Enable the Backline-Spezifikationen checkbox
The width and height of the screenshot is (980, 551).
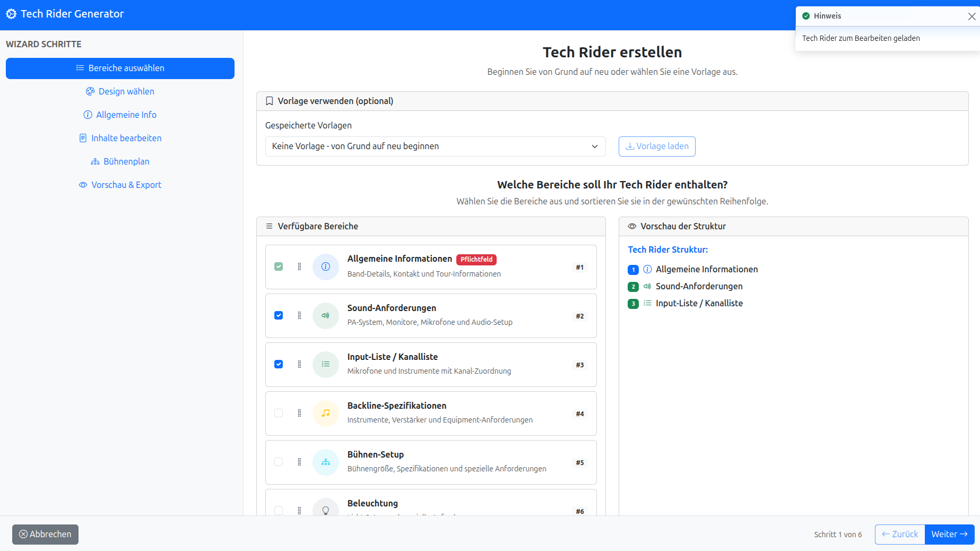[x=279, y=413]
